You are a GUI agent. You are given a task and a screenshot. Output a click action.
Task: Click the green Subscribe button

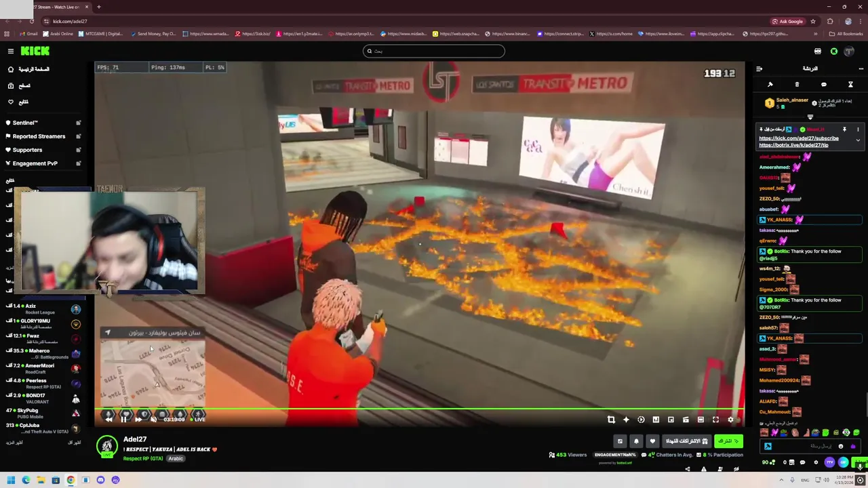728,441
